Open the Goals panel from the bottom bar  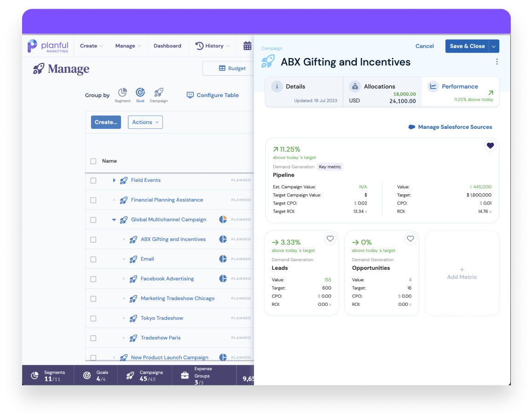tap(87, 375)
